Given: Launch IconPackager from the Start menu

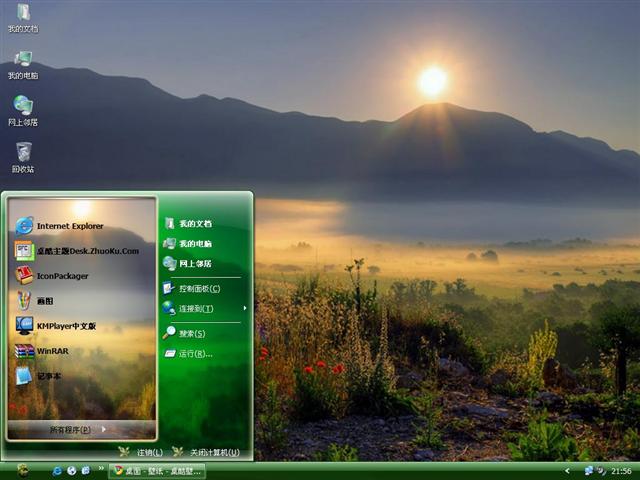Looking at the screenshot, I should [x=62, y=276].
